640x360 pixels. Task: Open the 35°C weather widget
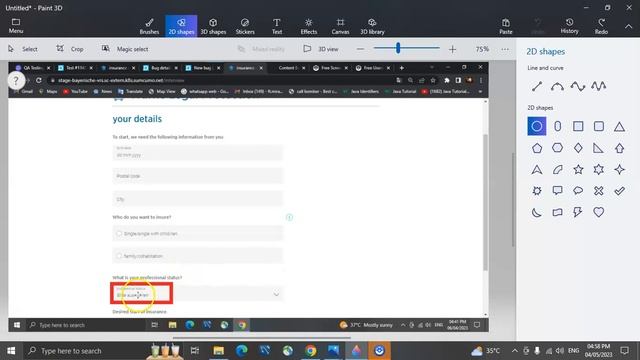[x=485, y=351]
